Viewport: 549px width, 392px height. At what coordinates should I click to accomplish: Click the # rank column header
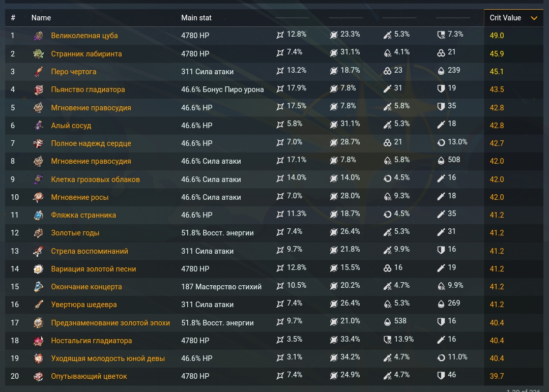click(13, 18)
